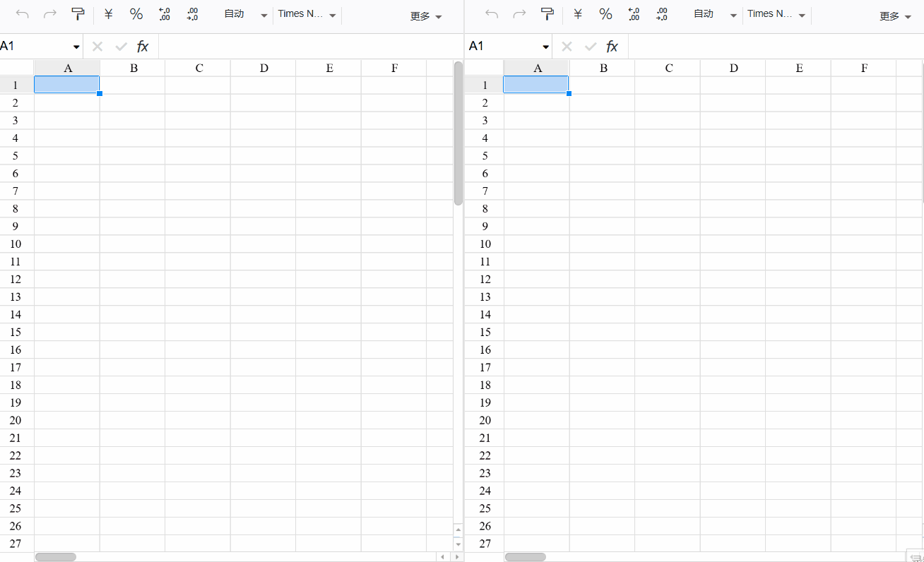Select row 10 header in the right sheet
This screenshot has width=924, height=562.
tap(485, 244)
